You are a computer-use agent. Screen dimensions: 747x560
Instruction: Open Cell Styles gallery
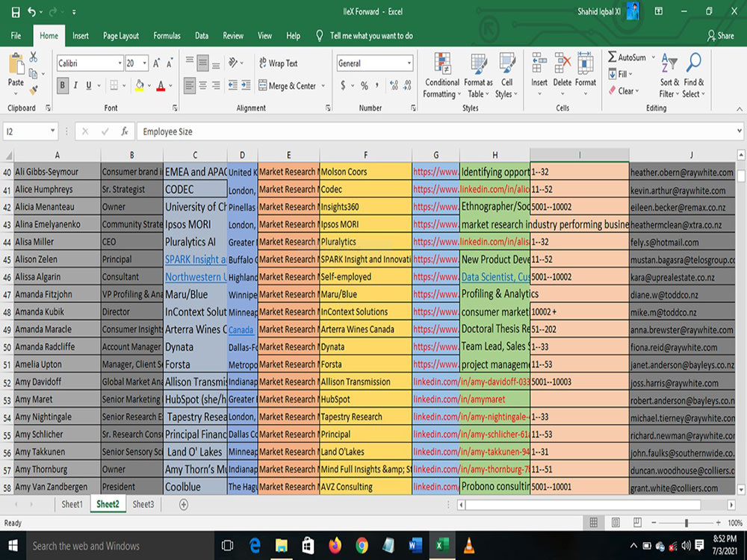[507, 75]
